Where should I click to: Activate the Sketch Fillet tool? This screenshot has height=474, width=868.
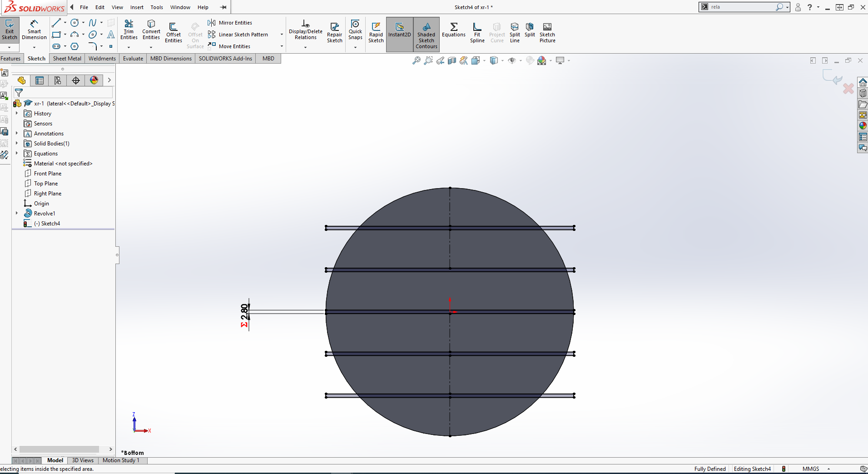point(93,46)
